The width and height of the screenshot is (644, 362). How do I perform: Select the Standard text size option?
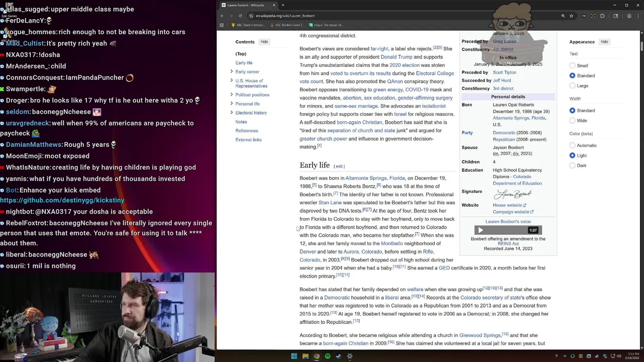click(572, 75)
